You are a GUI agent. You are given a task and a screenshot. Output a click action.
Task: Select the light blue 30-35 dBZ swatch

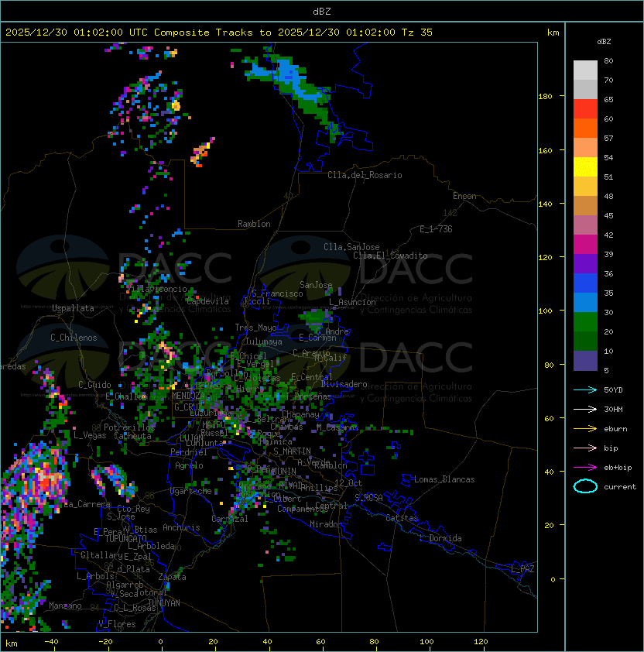click(585, 302)
